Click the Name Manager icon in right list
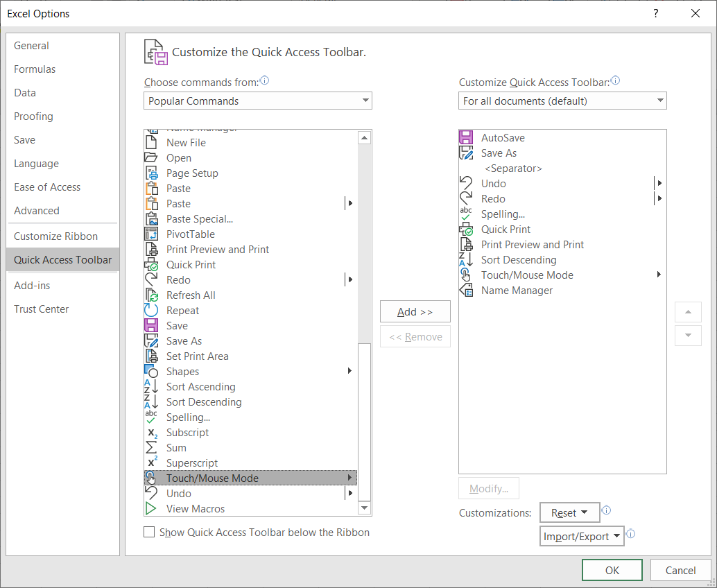Viewport: 717px width, 588px height. pos(465,290)
